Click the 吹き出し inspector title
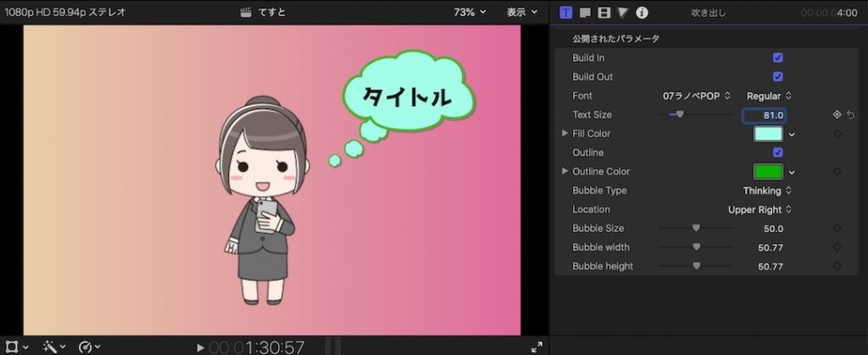Viewport: 868px width, 355px height. click(708, 13)
